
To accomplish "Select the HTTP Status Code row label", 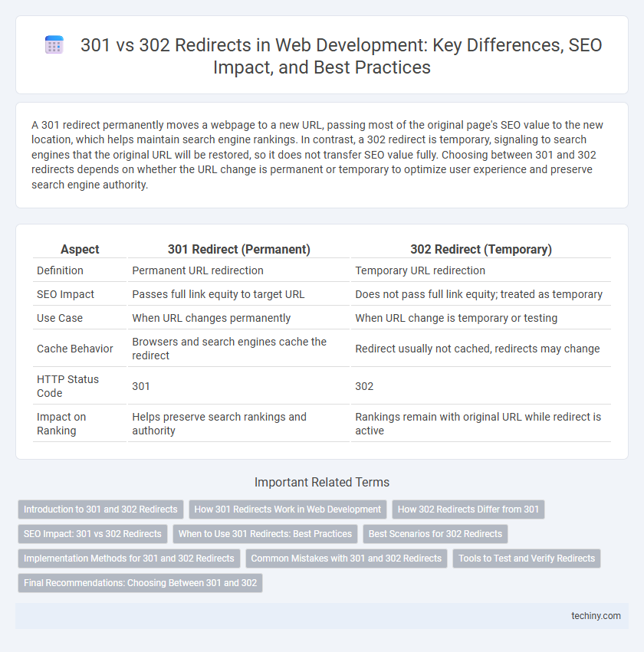I will click(67, 386).
